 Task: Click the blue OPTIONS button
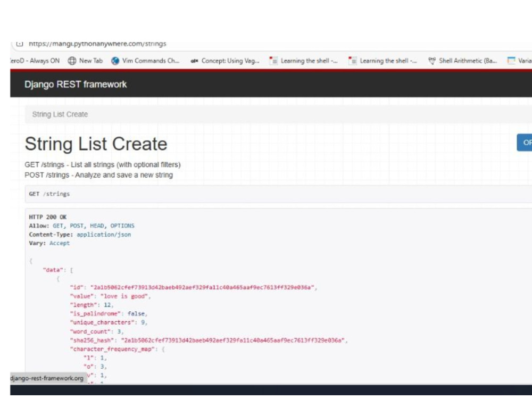tap(524, 143)
